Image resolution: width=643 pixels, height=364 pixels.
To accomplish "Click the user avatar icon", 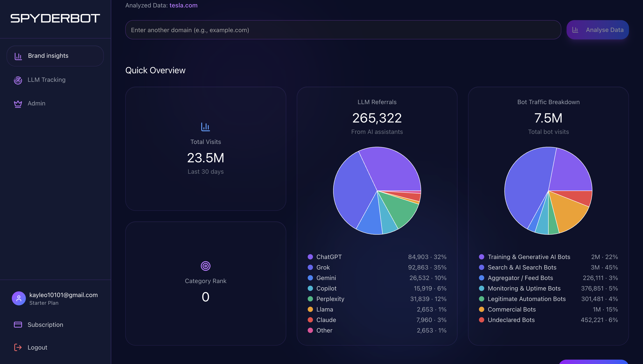I will coord(19,298).
